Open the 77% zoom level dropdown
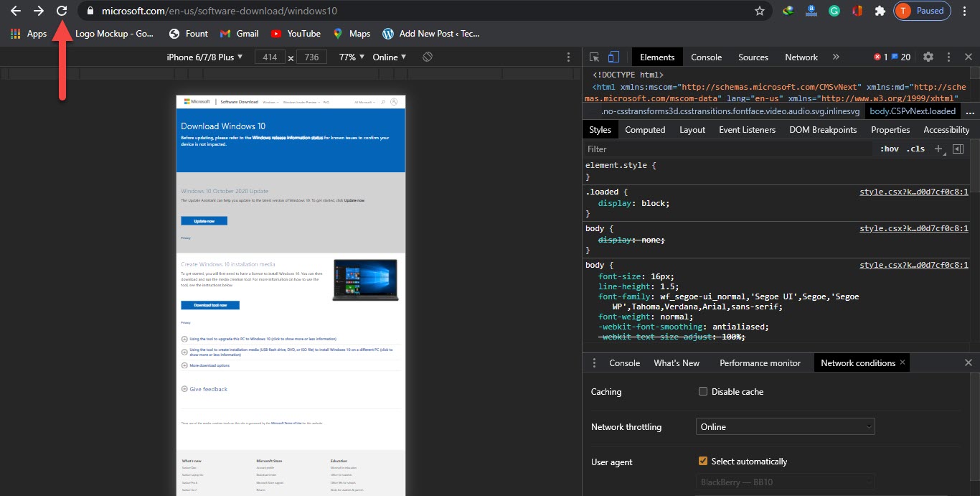 coord(352,57)
